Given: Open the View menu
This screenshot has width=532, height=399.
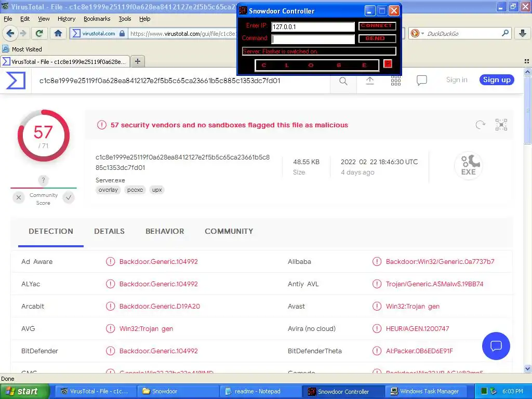Looking at the screenshot, I should (x=44, y=19).
